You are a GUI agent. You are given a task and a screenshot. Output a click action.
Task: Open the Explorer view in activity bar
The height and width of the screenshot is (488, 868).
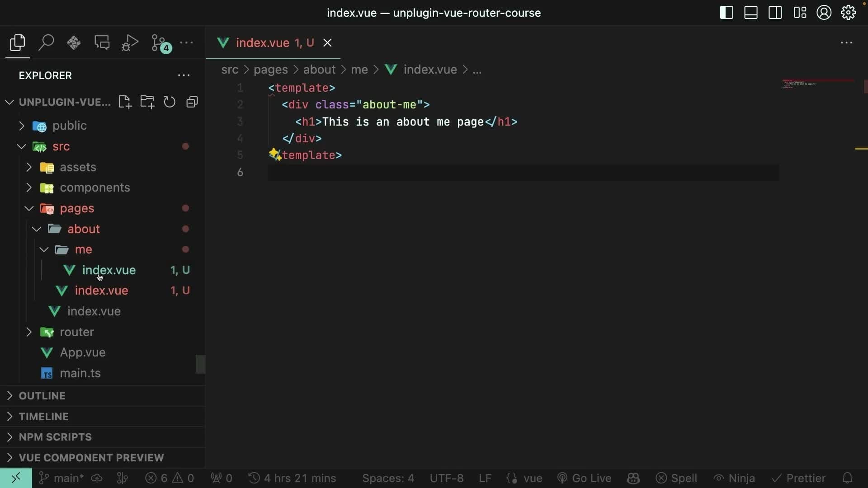click(17, 43)
